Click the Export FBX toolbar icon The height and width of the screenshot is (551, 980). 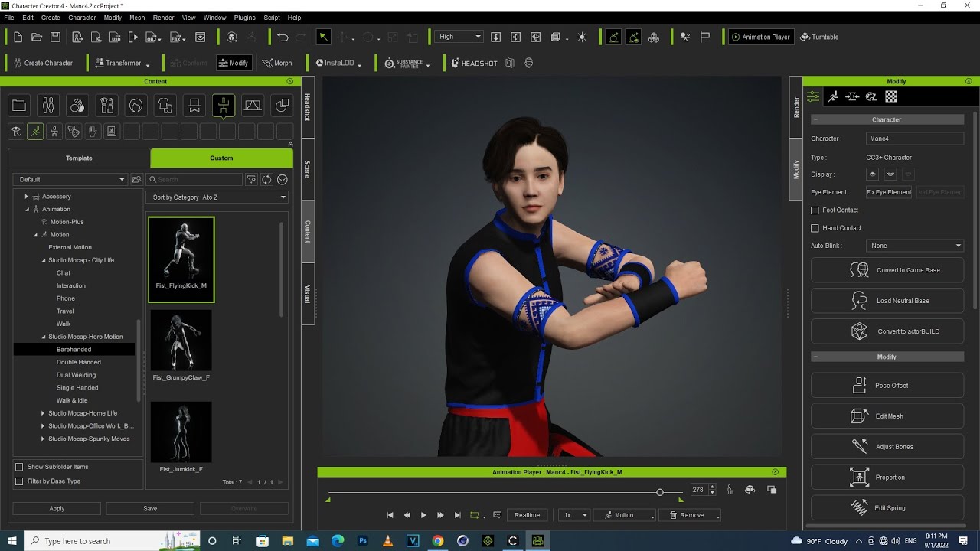pyautogui.click(x=177, y=37)
